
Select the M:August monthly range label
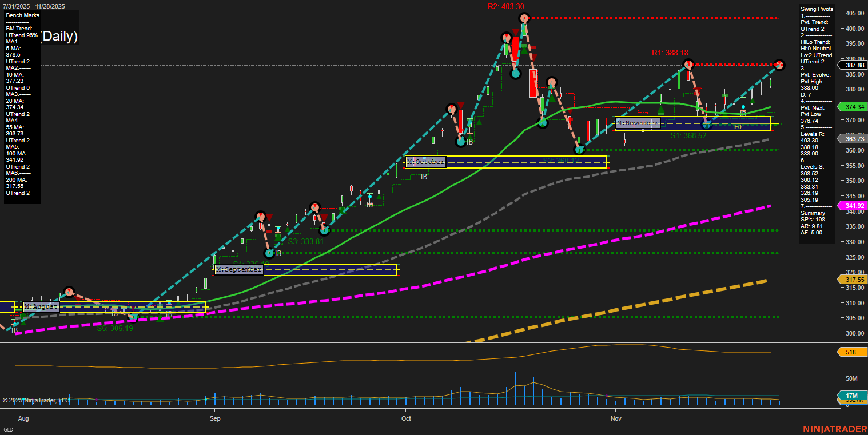click(41, 306)
